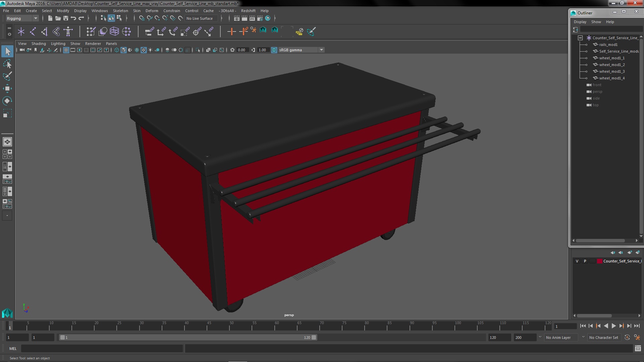Open the viewport Shading menu
644x362 pixels.
[39, 44]
